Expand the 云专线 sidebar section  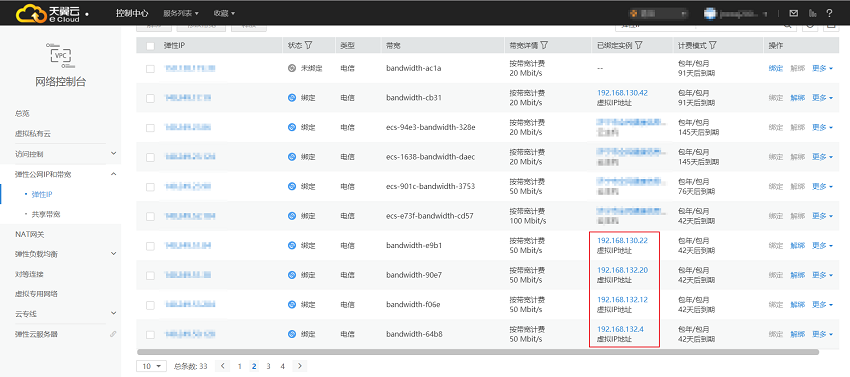(x=113, y=313)
